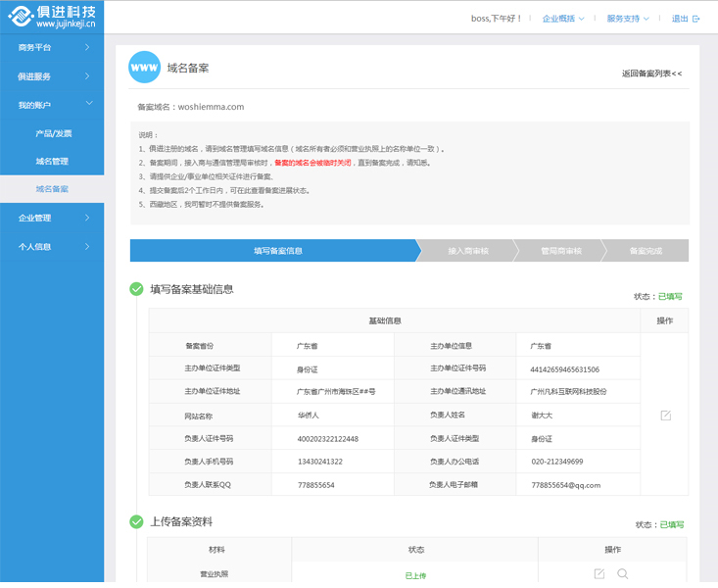The height and width of the screenshot is (588, 718).
Task: Open the 企业概括 dropdown
Action: pos(563,19)
